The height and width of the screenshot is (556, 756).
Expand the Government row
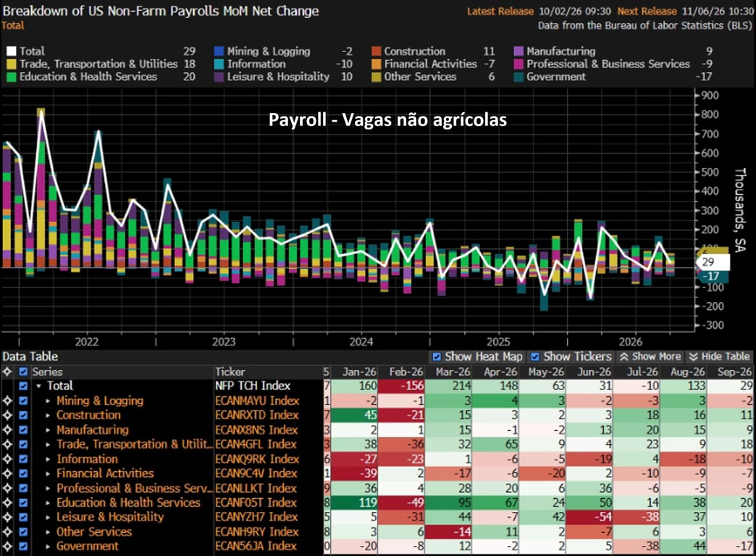click(48, 547)
